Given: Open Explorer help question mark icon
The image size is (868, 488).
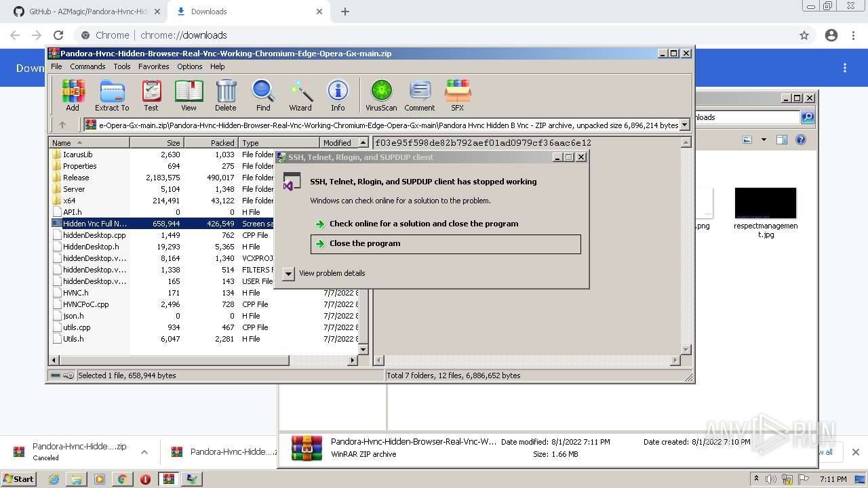Looking at the screenshot, I should pyautogui.click(x=801, y=140).
